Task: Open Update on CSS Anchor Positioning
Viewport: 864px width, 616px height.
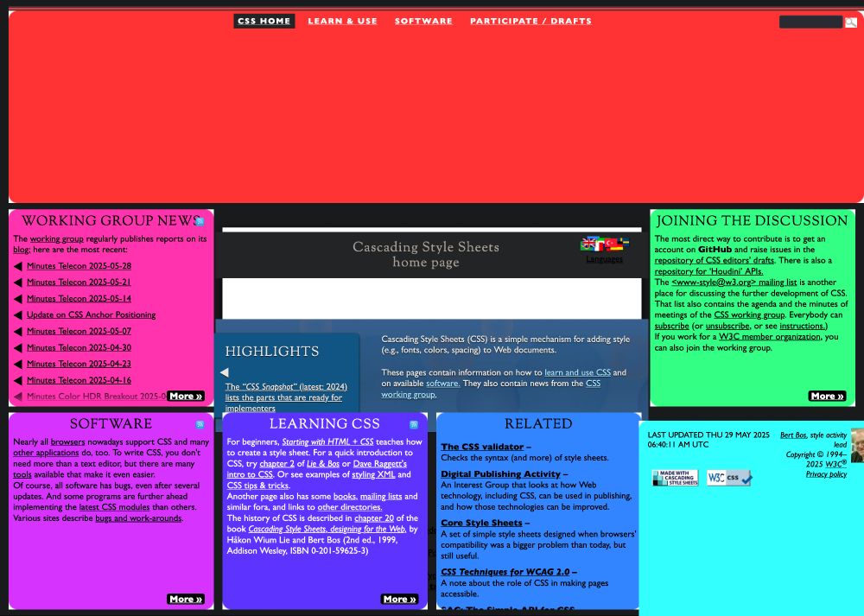Action: tap(92, 314)
